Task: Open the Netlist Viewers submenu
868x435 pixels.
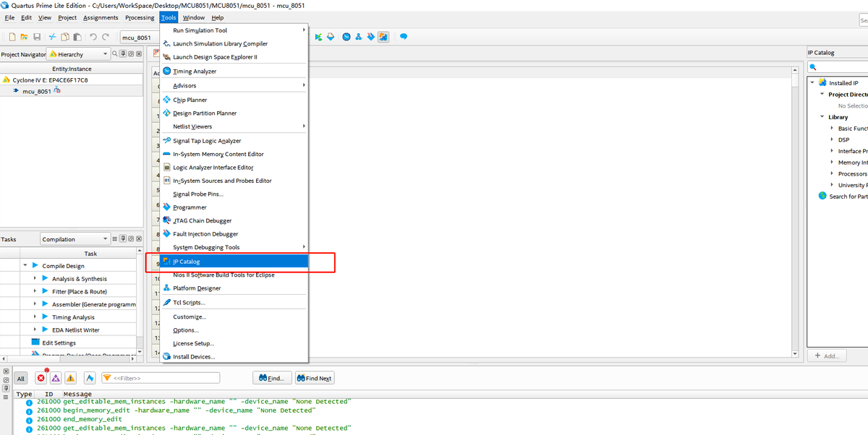Action: coord(234,126)
